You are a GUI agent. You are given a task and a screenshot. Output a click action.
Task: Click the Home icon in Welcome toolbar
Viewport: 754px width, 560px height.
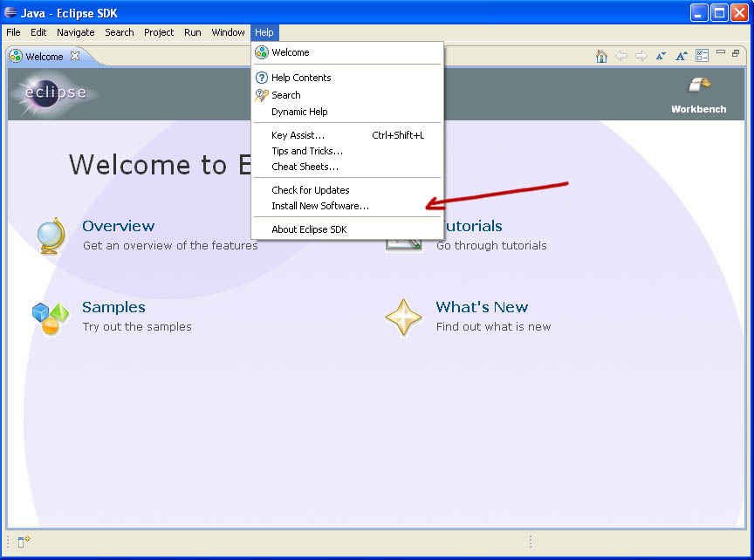(601, 56)
